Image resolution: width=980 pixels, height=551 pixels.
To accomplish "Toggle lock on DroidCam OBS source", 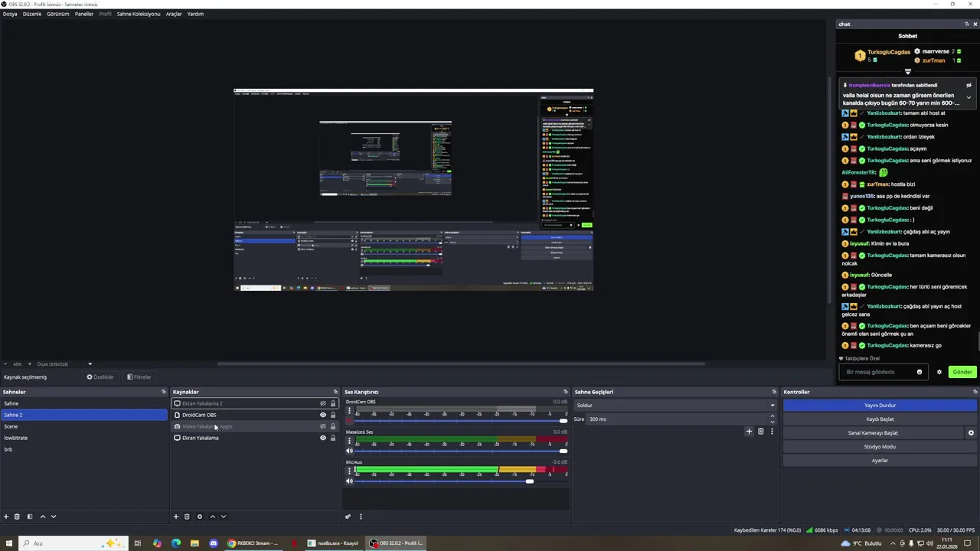I will pyautogui.click(x=333, y=415).
